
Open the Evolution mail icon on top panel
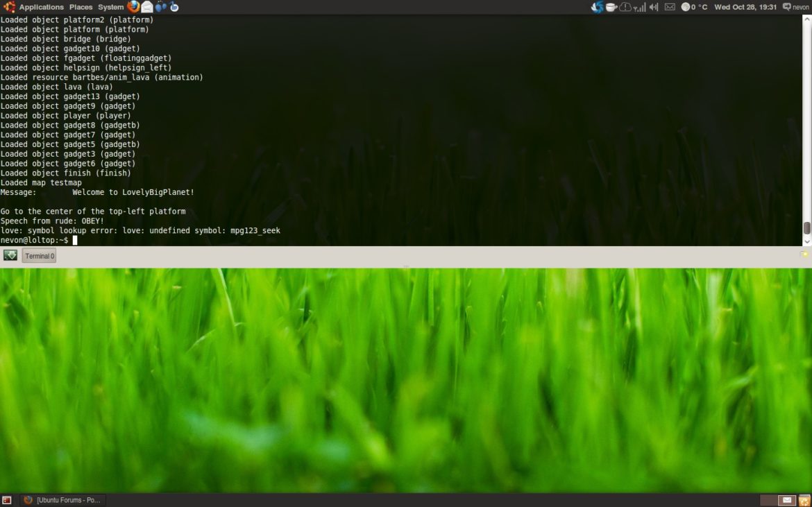pos(146,6)
